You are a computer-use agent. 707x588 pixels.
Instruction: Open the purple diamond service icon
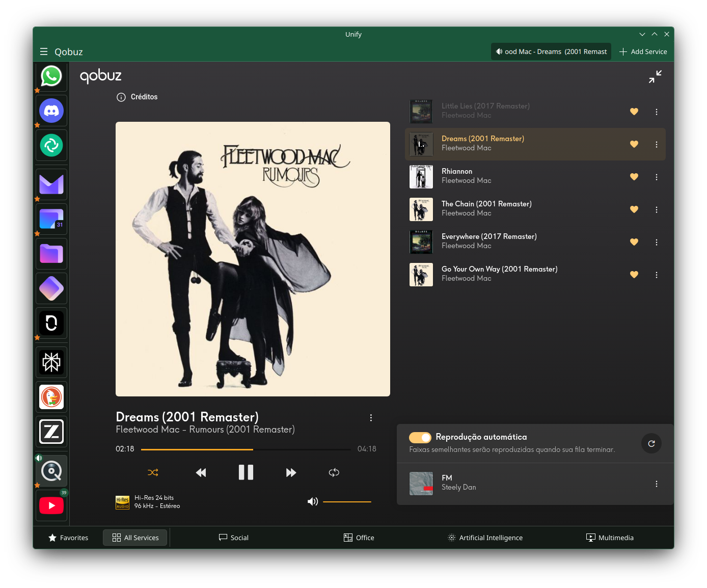[51, 288]
